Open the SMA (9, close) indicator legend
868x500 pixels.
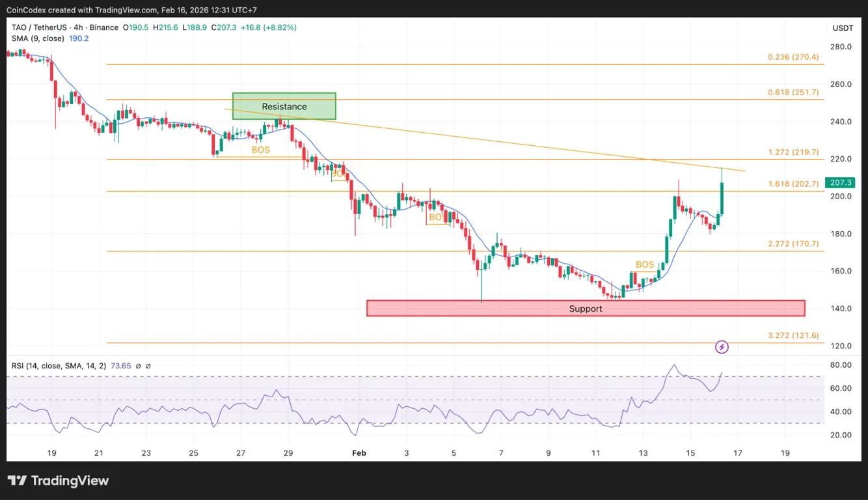[38, 38]
